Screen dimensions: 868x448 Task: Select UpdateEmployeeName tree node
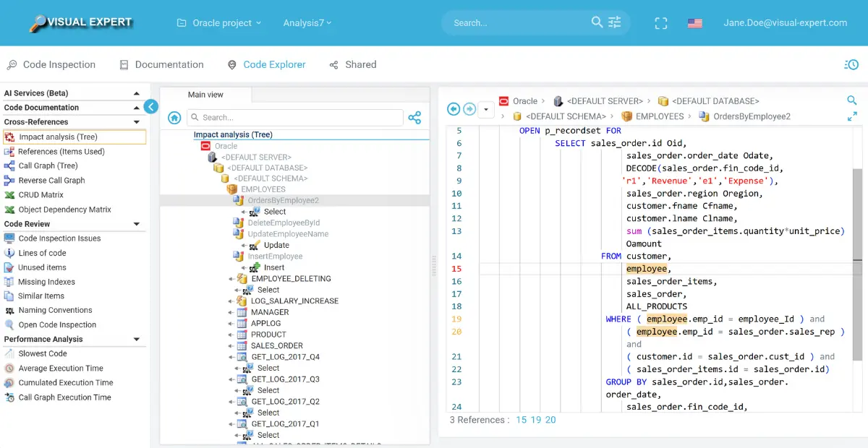point(288,234)
